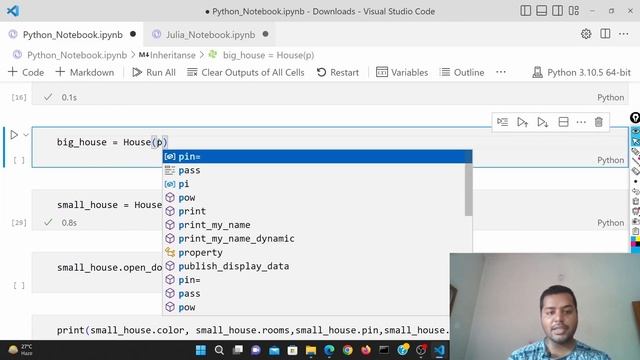Click Python_Notebook.ipynb breadcrumb
The height and width of the screenshot is (360, 640).
point(70,55)
